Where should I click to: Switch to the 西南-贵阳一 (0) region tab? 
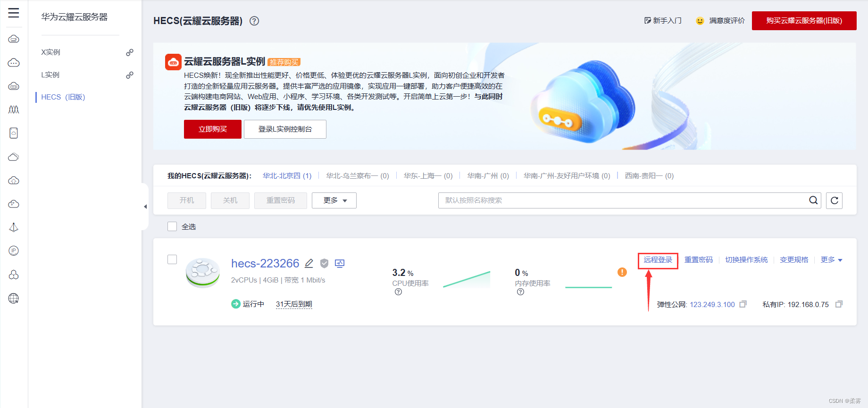pyautogui.click(x=650, y=176)
